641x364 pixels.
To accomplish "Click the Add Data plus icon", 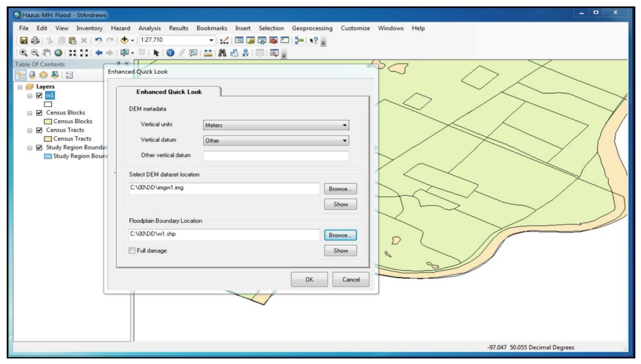I will click(124, 40).
